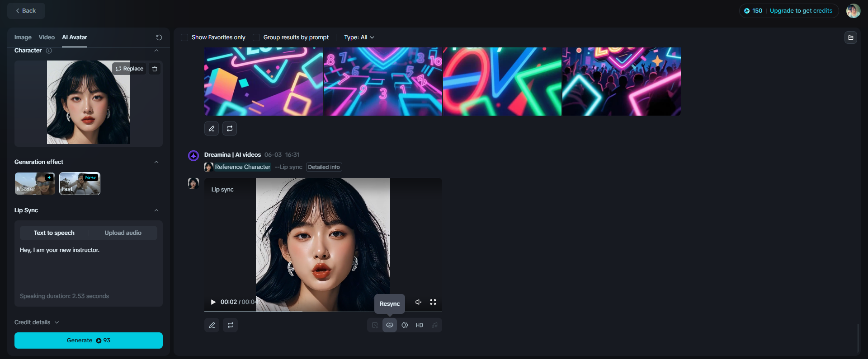
Task: Click the Generate button
Action: point(89,340)
